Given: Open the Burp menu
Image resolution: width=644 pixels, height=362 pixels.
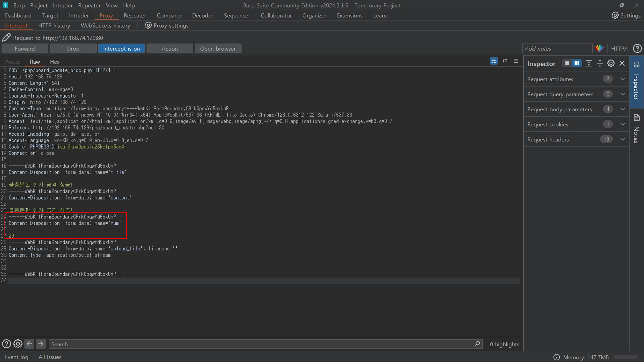Looking at the screenshot, I should (x=19, y=5).
